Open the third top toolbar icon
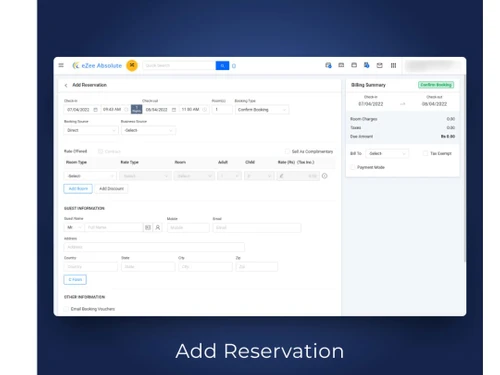The height and width of the screenshot is (375, 500). click(x=354, y=65)
